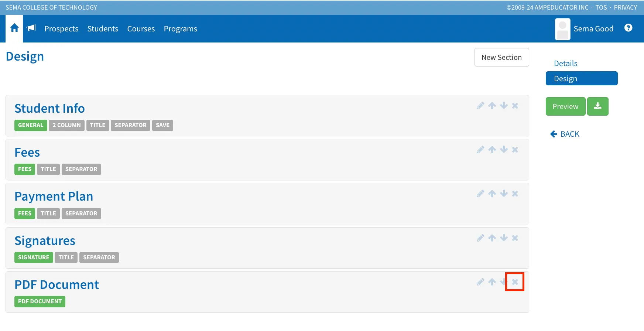
Task: Click the green Preview button
Action: point(565,106)
